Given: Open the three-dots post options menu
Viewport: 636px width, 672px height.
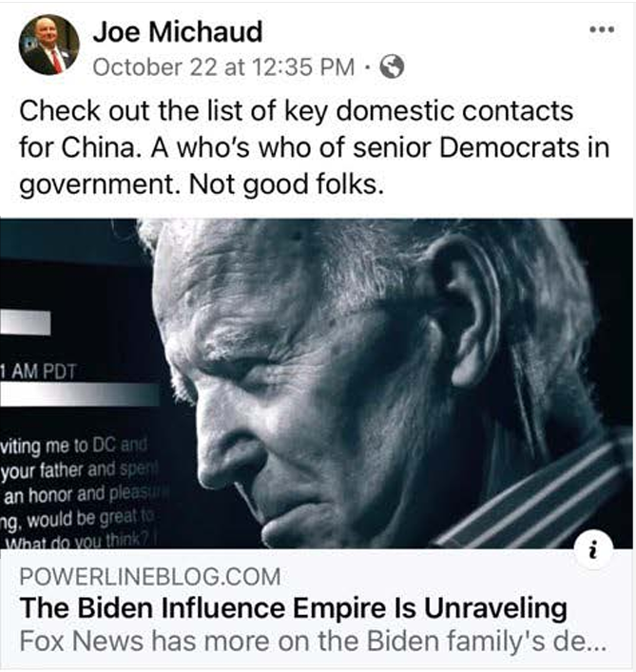Looking at the screenshot, I should tap(602, 29).
